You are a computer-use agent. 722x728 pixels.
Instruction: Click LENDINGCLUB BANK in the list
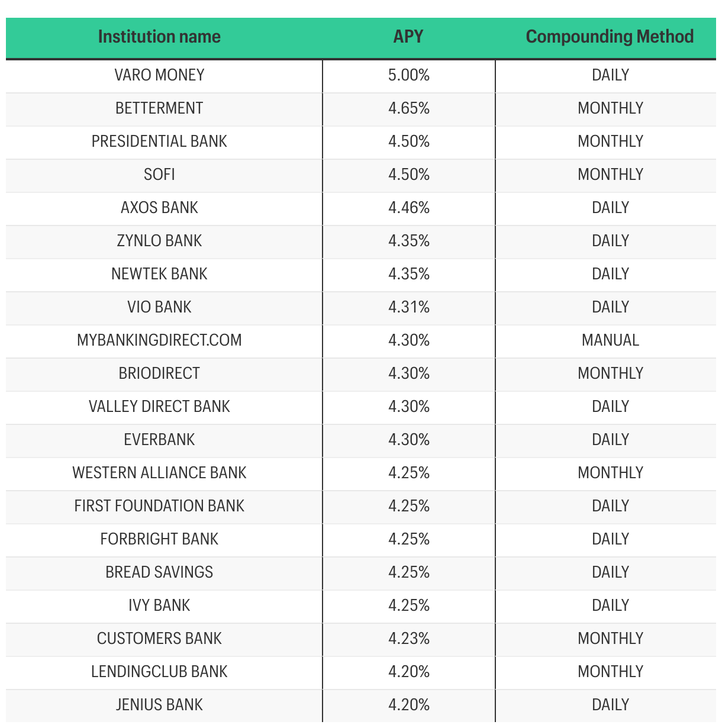(159, 672)
